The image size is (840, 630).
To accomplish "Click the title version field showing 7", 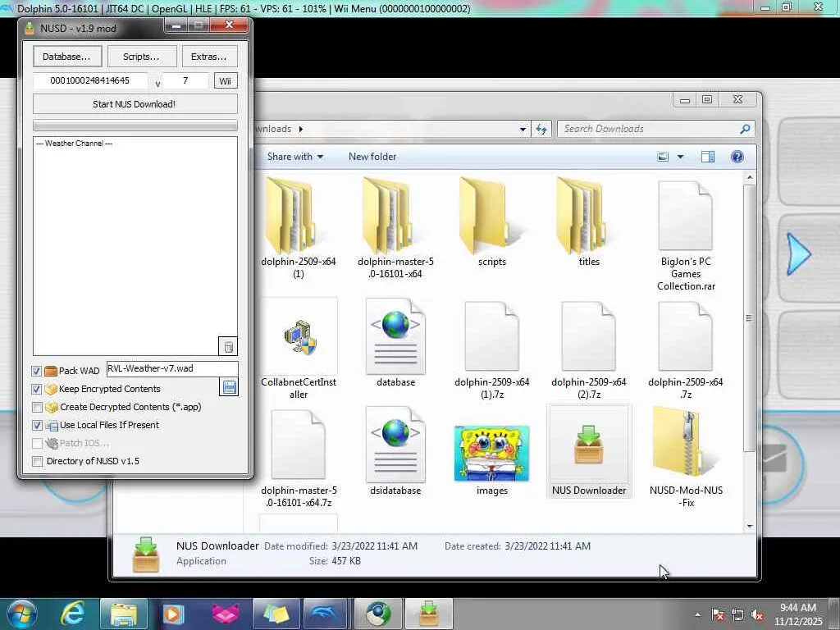I will coord(185,80).
